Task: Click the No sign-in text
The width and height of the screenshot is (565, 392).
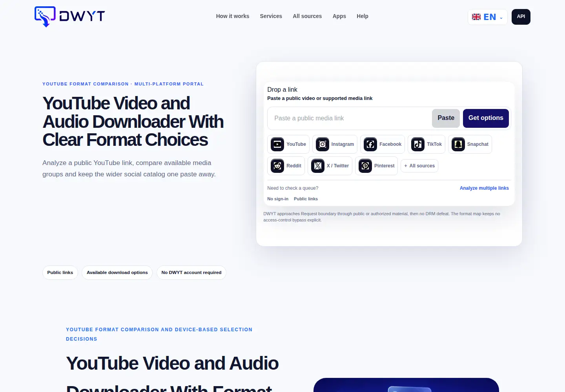Action: 278,199
